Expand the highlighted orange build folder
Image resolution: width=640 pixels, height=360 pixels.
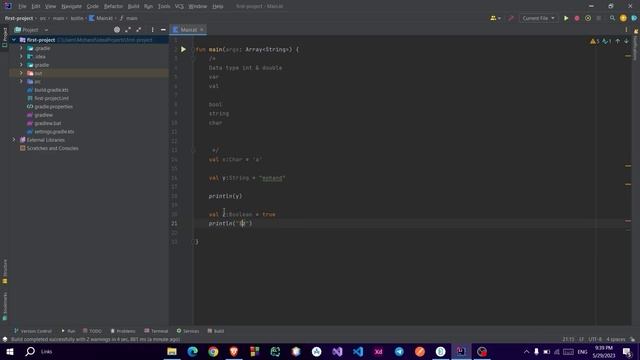tap(21, 73)
